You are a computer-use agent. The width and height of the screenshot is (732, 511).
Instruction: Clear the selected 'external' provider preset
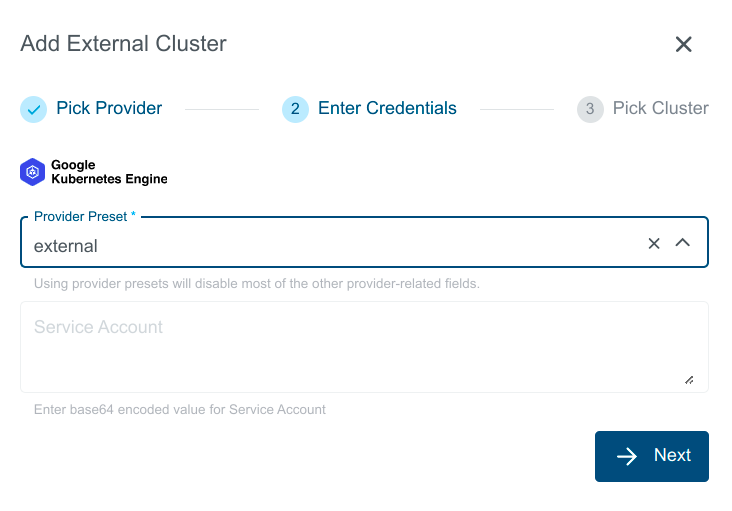tap(654, 243)
